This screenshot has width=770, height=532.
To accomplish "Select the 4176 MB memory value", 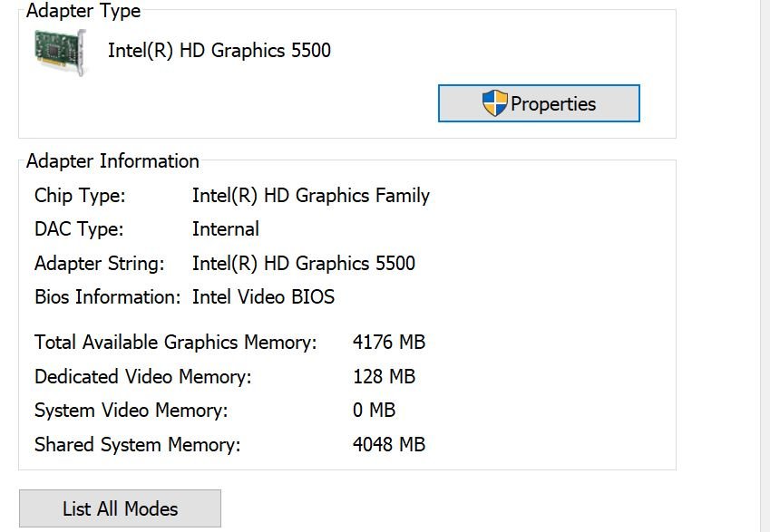I will pyautogui.click(x=389, y=343).
